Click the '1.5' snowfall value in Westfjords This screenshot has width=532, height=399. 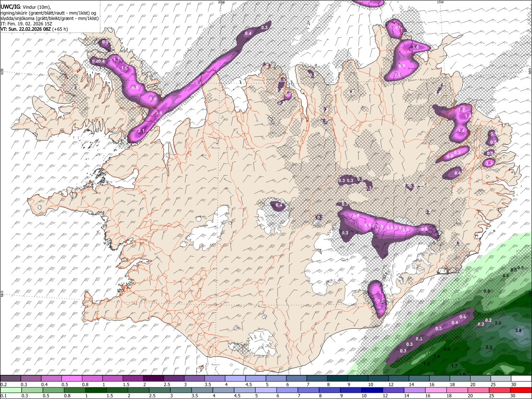coord(124,68)
